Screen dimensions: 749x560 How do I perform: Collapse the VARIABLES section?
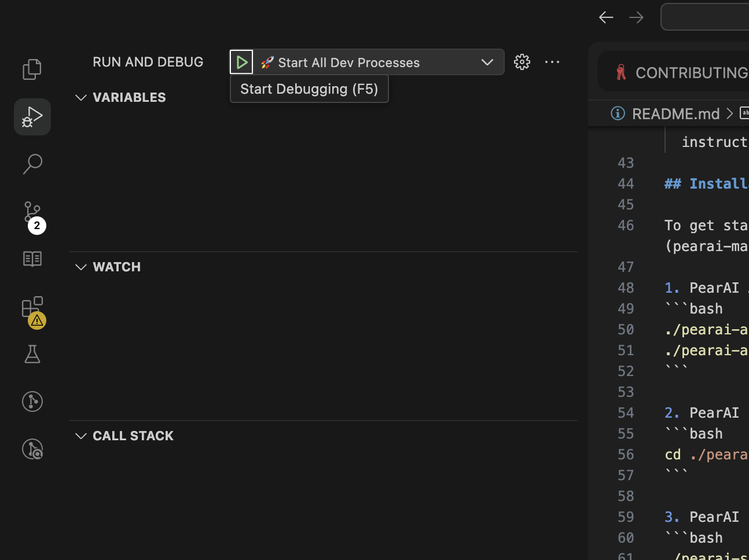81,98
